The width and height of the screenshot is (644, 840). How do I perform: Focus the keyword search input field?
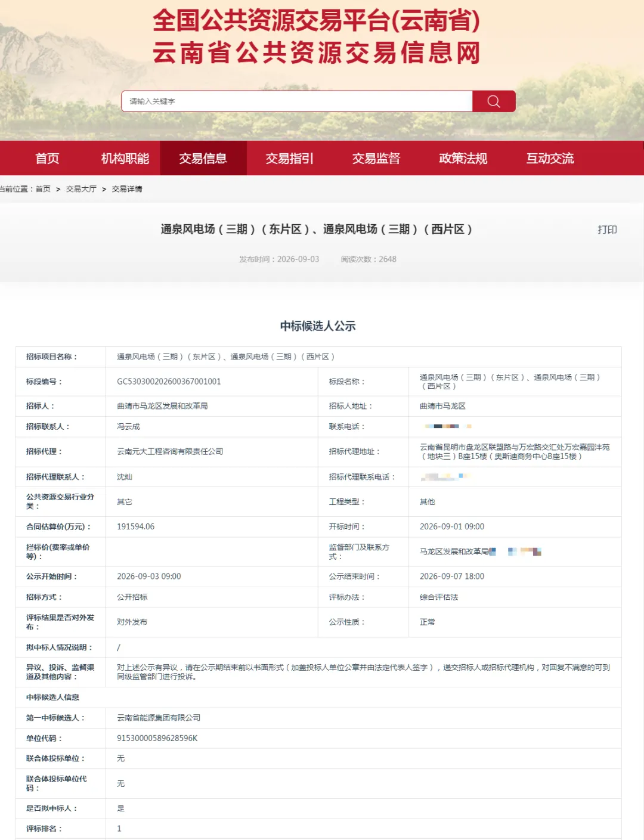(297, 101)
